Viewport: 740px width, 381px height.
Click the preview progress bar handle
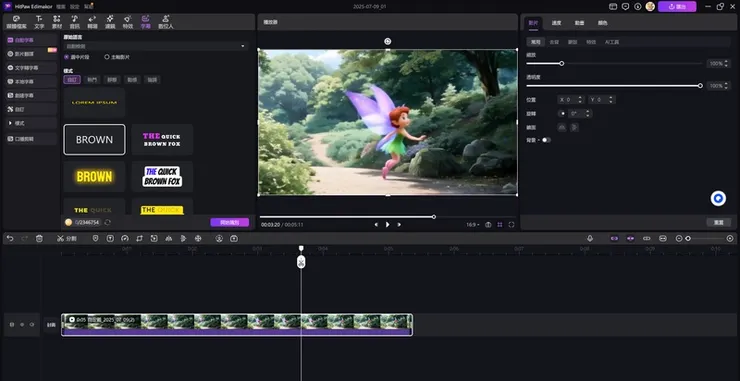tap(434, 217)
